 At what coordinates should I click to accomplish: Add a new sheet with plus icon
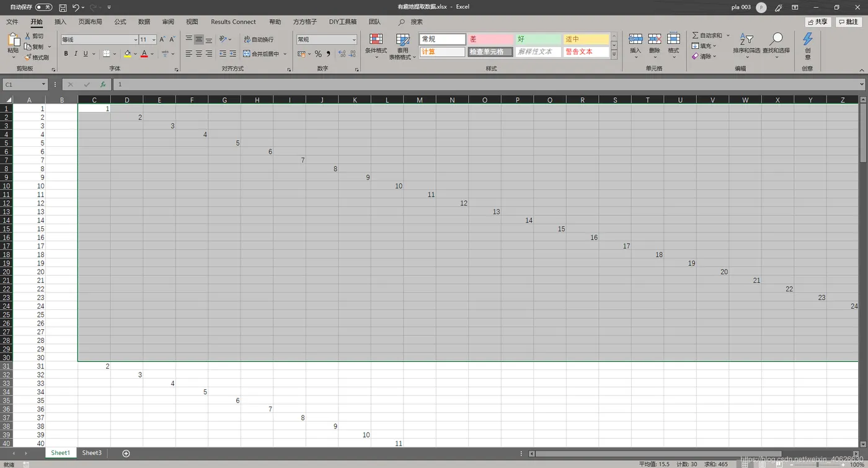tap(126, 453)
